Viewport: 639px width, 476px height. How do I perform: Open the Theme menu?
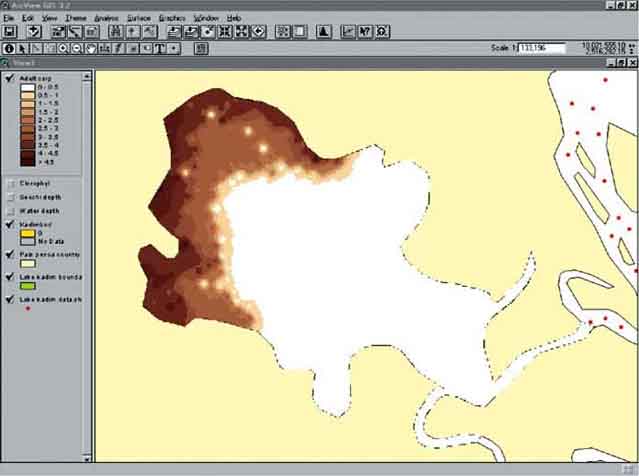click(x=75, y=18)
